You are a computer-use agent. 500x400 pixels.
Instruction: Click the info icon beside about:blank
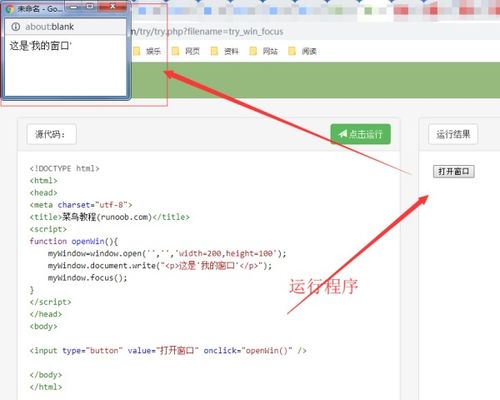(16, 27)
